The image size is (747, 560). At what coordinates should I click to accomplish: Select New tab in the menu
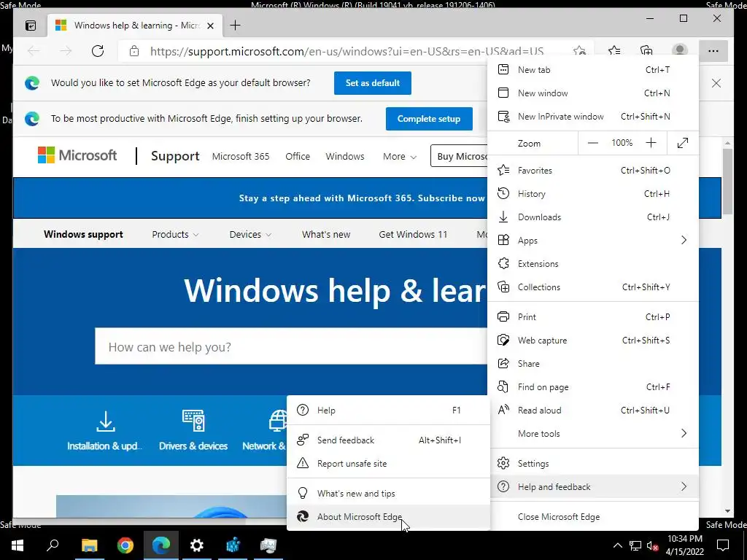coord(593,70)
